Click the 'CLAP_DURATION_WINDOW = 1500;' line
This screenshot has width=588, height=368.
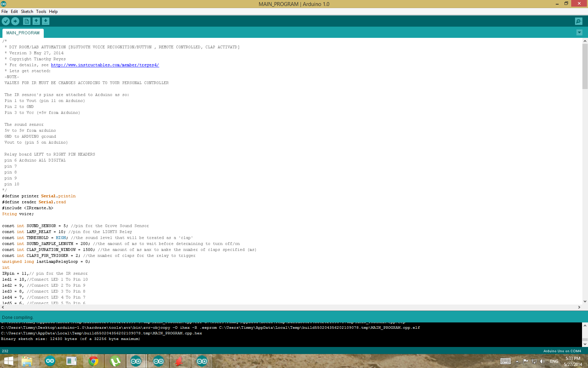point(129,250)
